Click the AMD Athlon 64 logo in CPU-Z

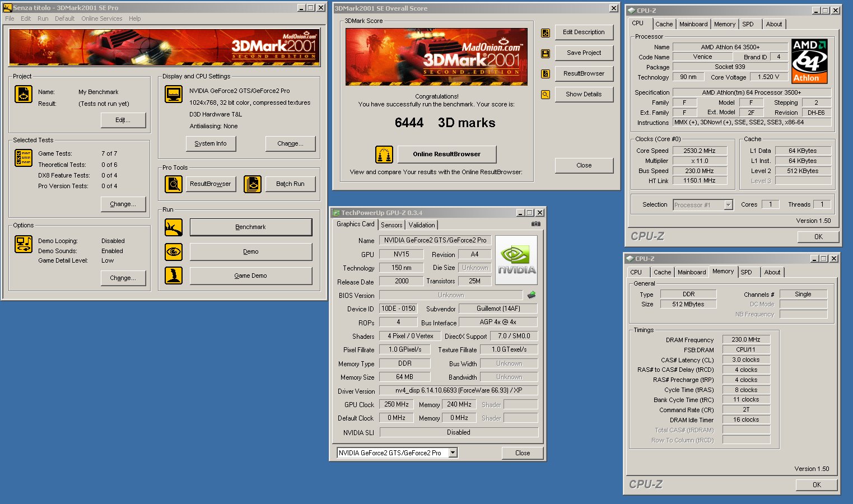click(810, 62)
